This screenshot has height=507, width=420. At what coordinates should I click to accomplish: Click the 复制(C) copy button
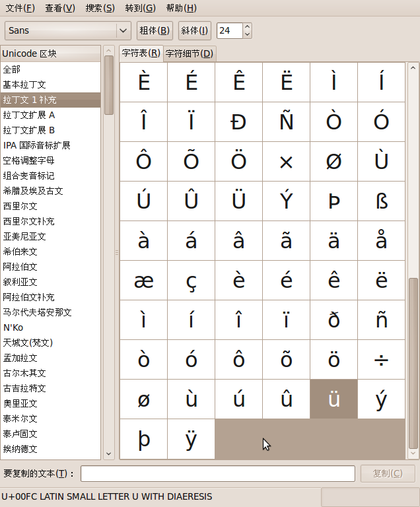(x=388, y=474)
